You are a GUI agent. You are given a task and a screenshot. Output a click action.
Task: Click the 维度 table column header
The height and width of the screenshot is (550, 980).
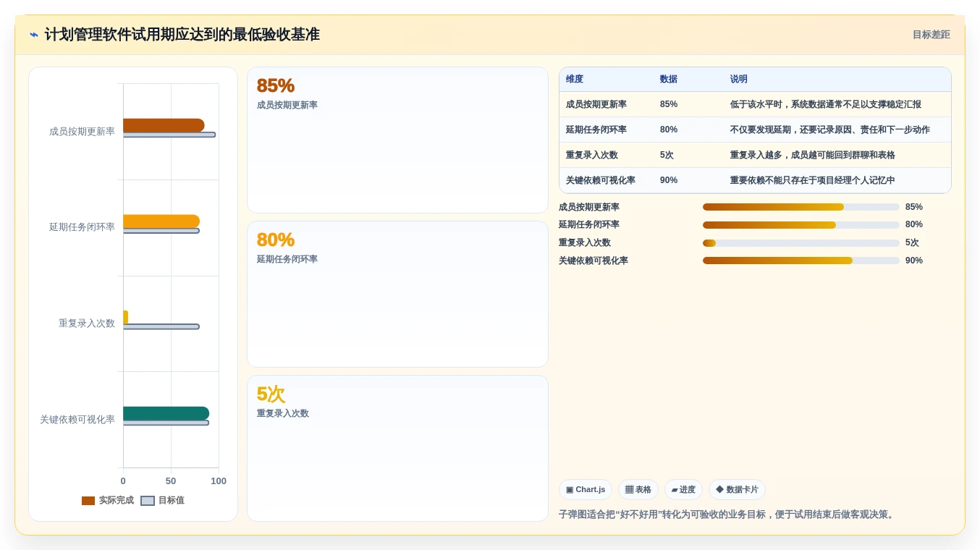coord(575,80)
